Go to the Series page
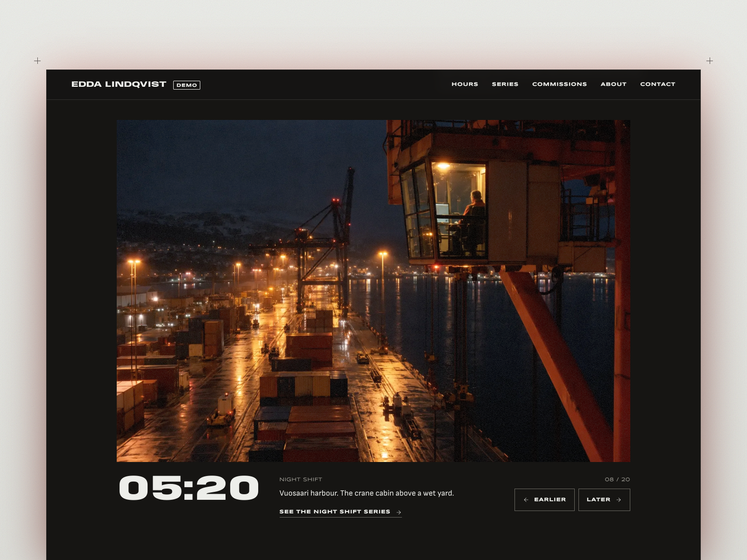Viewport: 747px width, 560px height. (x=505, y=84)
